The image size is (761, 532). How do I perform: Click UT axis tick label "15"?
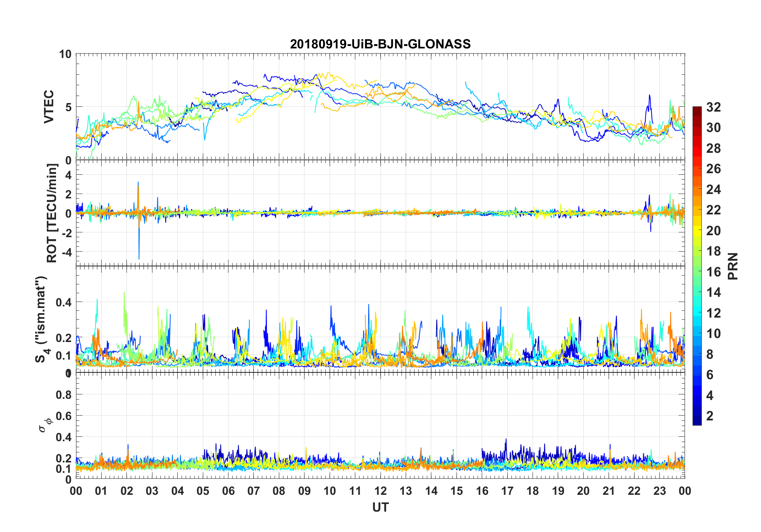(457, 491)
